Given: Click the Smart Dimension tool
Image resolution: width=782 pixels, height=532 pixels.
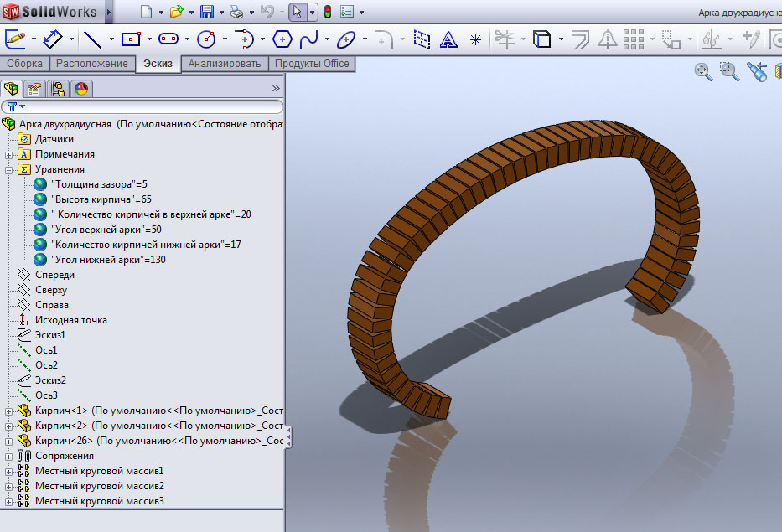Looking at the screenshot, I should 53,39.
